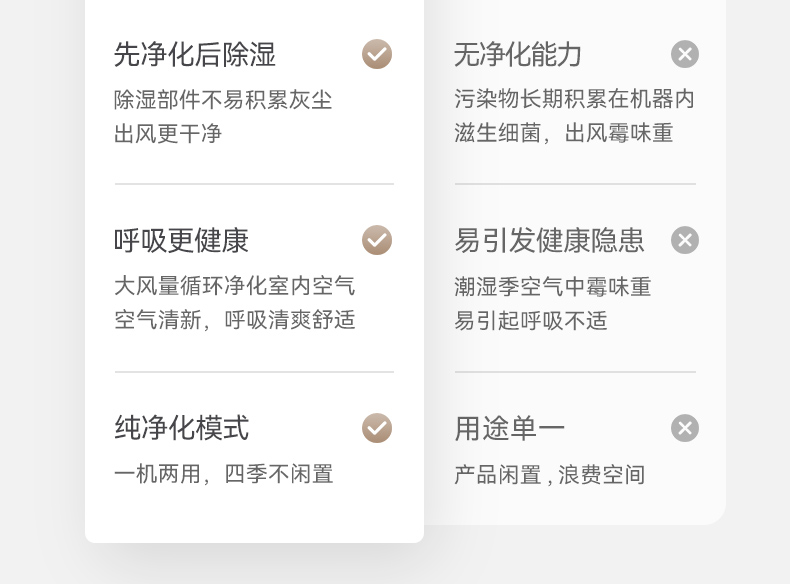Click the text 大风量循环净化室内空气
This screenshot has width=790, height=584.
tap(234, 287)
